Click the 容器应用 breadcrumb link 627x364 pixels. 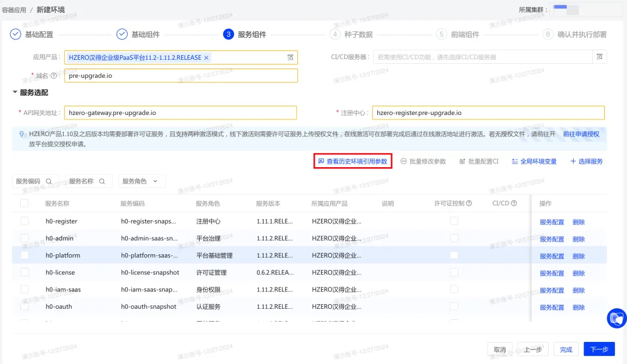pyautogui.click(x=14, y=10)
